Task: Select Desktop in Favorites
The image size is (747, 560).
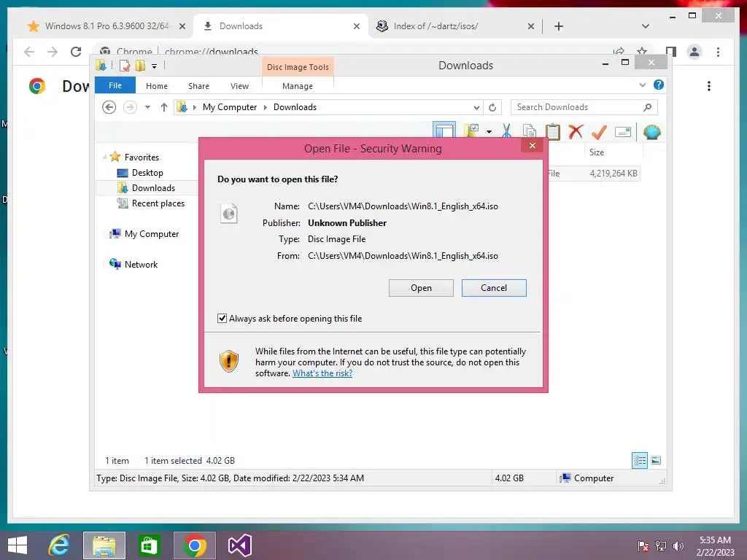Action: (147, 172)
